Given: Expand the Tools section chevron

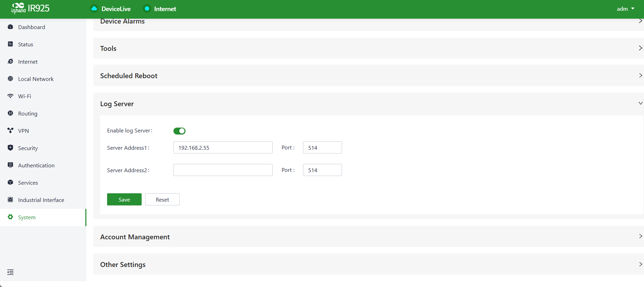Looking at the screenshot, I should coord(640,48).
